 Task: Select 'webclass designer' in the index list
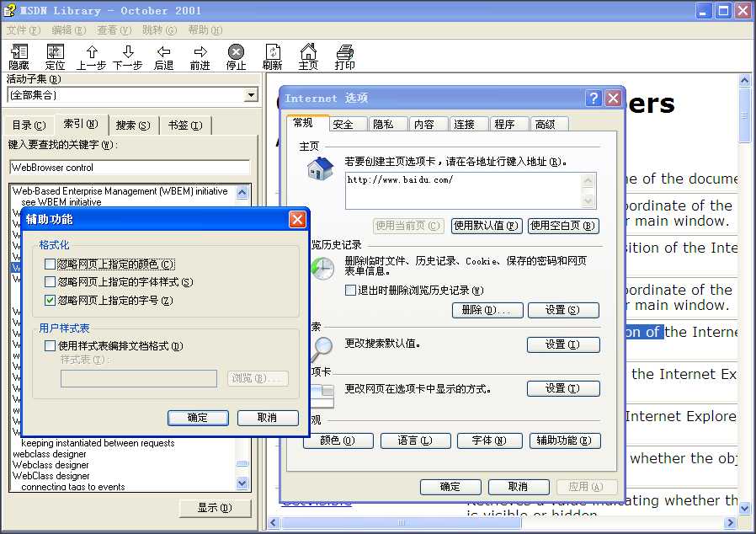pos(49,454)
